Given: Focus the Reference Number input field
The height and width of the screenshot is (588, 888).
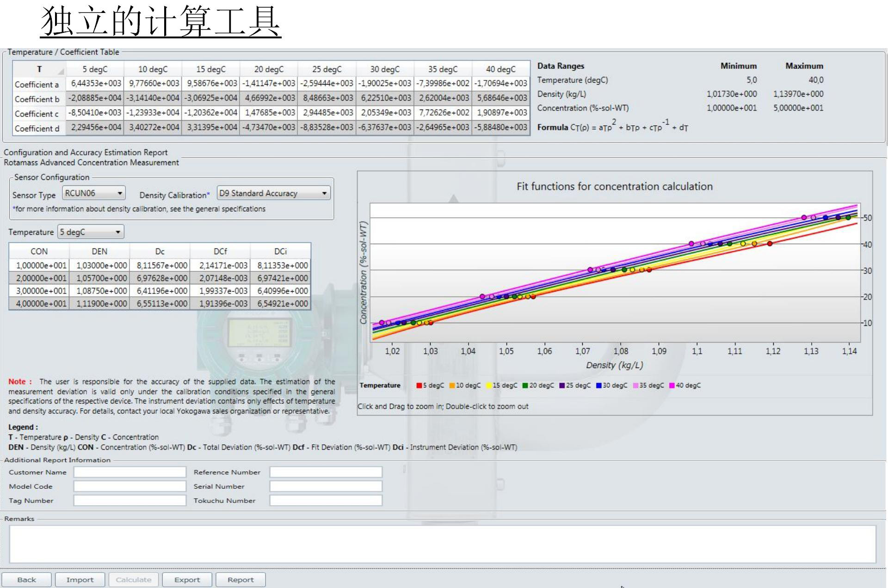Looking at the screenshot, I should [x=326, y=472].
